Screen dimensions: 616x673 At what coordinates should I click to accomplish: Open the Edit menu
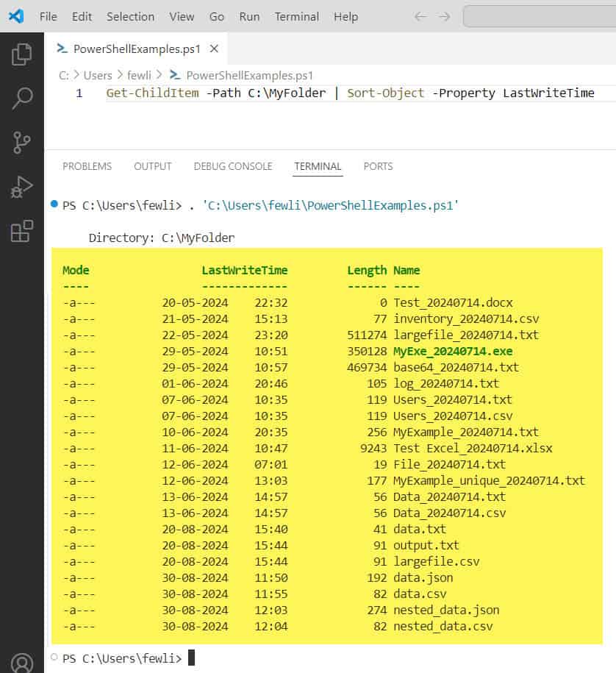pos(82,17)
